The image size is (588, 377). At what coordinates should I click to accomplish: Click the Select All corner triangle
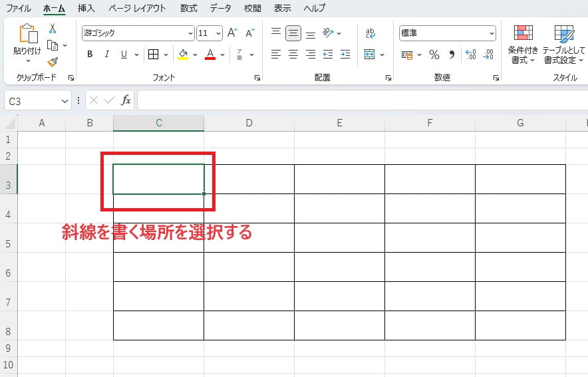(9, 123)
